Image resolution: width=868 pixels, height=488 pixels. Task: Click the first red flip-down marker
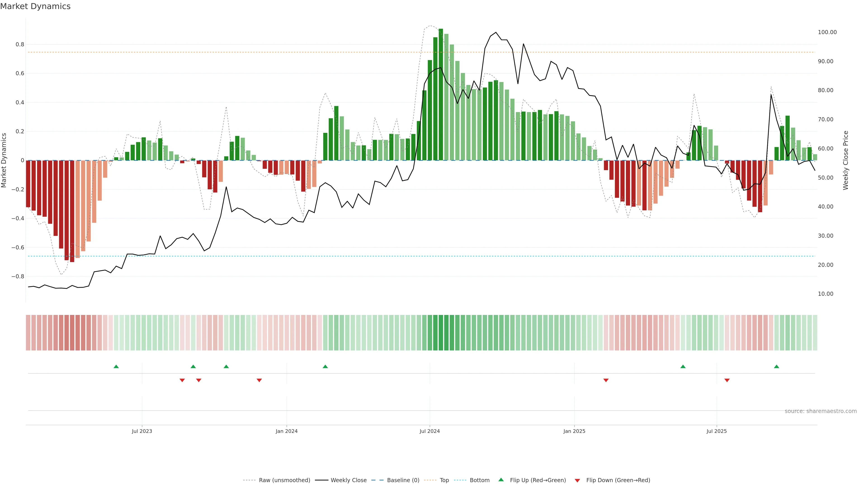point(182,380)
